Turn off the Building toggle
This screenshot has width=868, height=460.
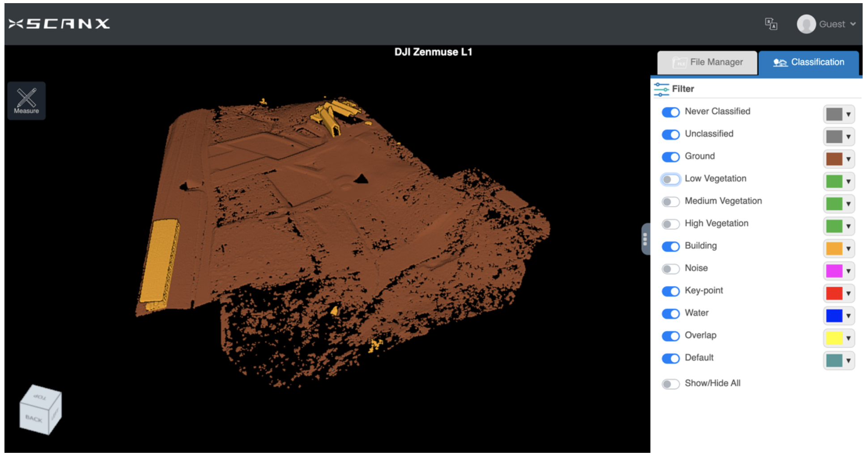pos(670,246)
